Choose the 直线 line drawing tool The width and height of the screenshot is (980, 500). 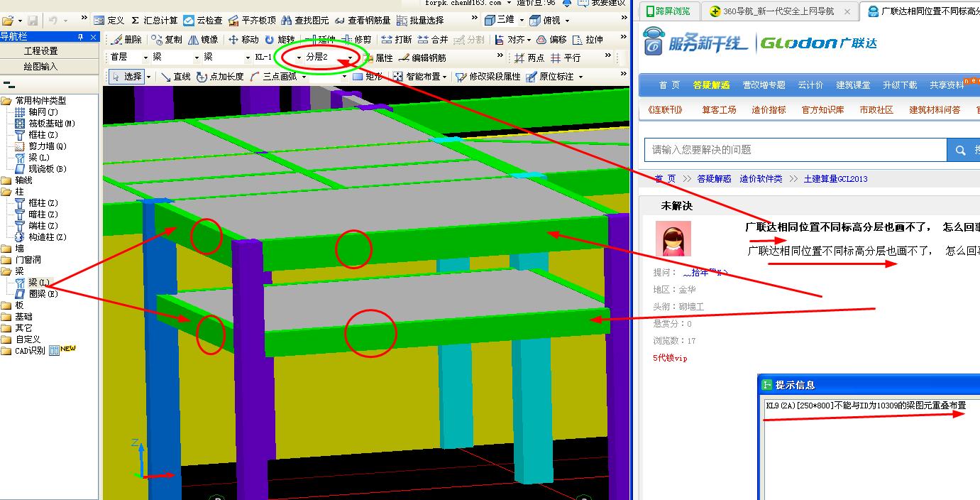pos(176,77)
